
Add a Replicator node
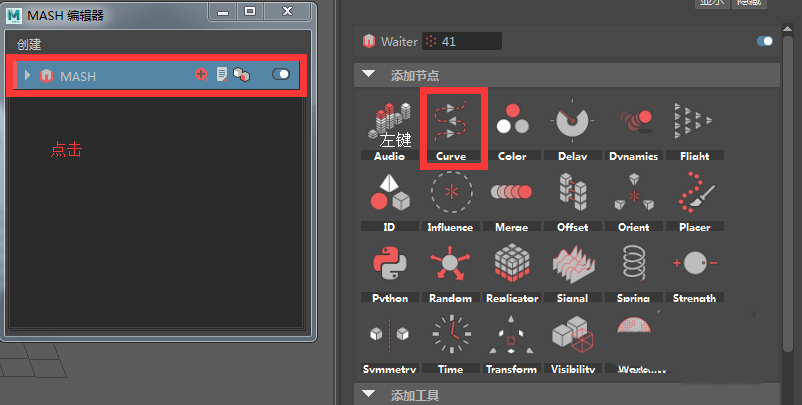pos(512,272)
